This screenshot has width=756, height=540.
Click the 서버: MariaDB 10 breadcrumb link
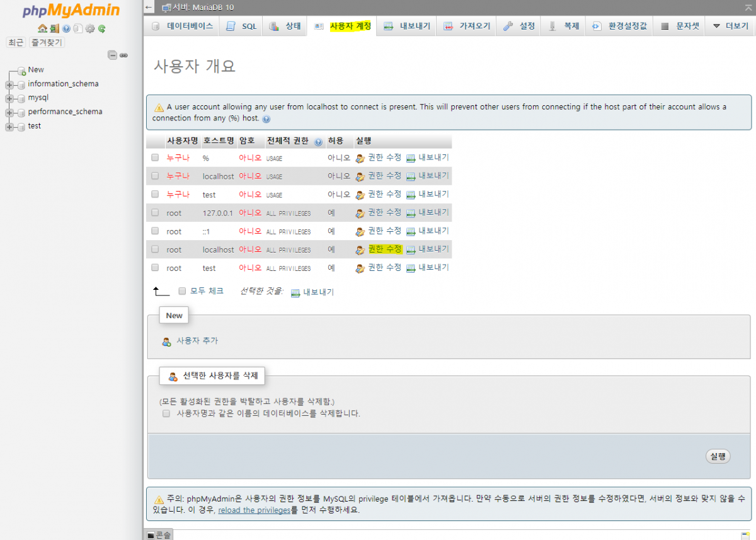pos(202,8)
